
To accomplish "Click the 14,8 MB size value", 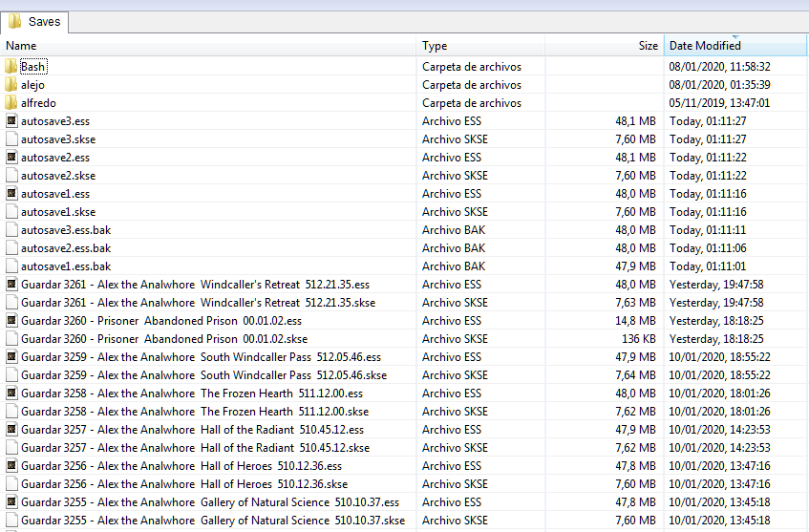I will coord(636,320).
